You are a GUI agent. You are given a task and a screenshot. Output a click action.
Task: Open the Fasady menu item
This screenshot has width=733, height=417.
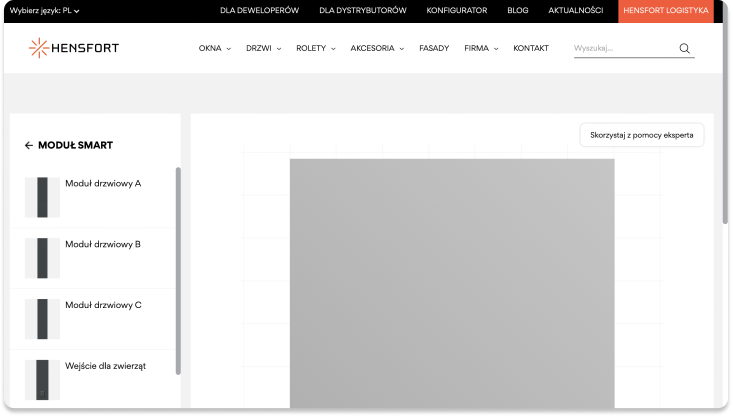(x=434, y=48)
